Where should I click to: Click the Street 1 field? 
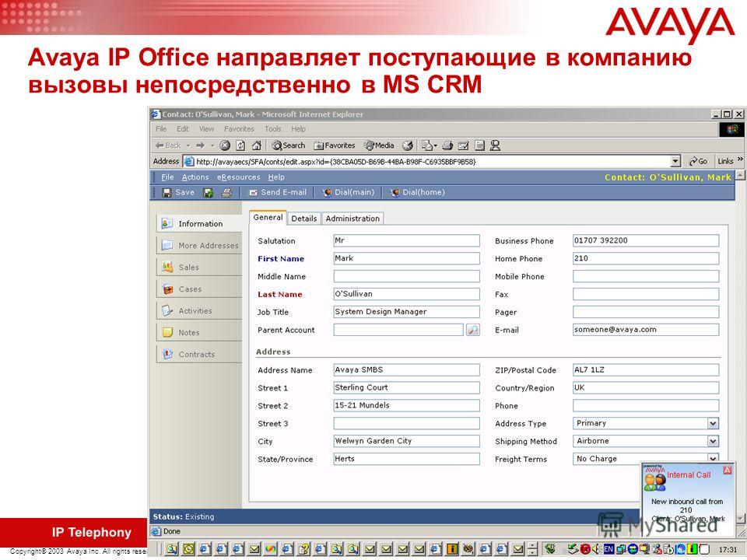click(406, 387)
